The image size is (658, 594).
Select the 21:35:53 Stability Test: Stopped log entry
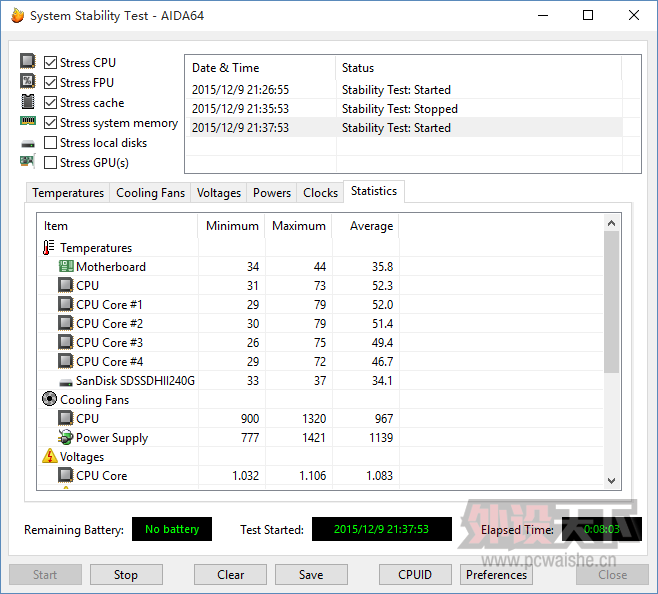pyautogui.click(x=404, y=109)
